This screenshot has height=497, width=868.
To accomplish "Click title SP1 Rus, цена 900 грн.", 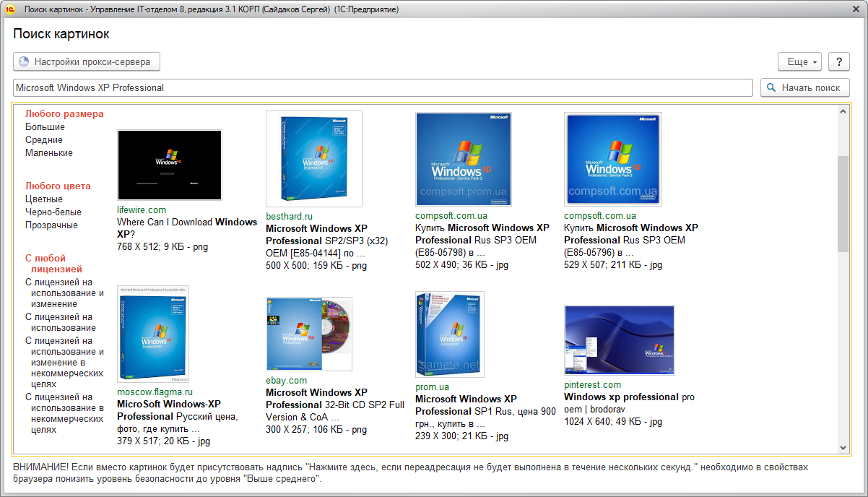I will tap(485, 411).
